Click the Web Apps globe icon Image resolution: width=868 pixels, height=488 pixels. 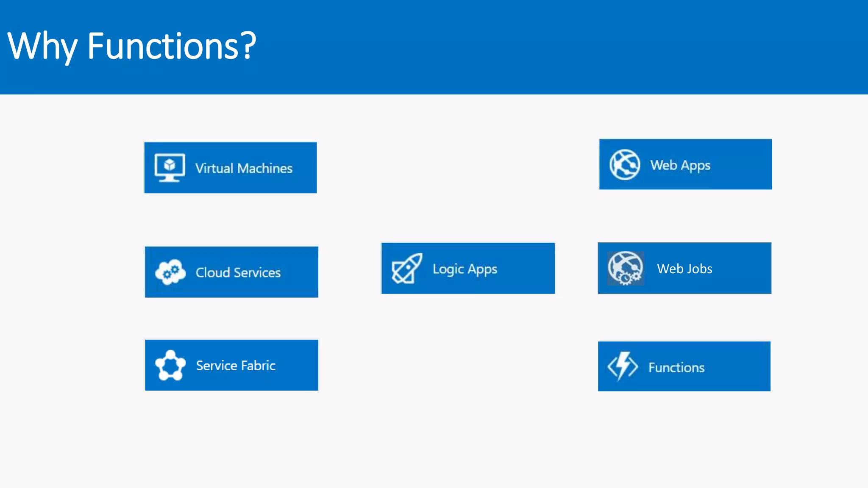coord(625,165)
